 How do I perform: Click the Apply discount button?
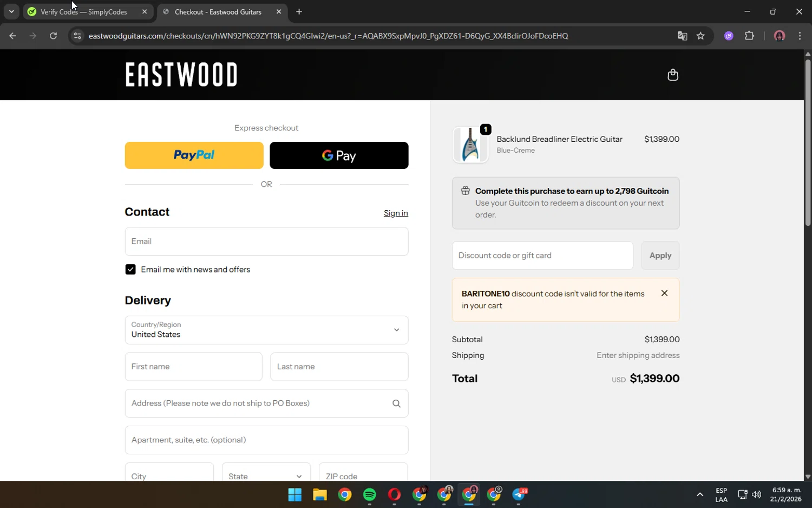(660, 256)
